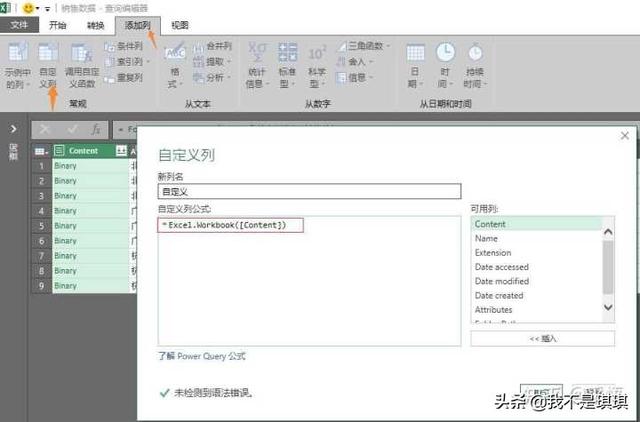Select Extension in available columns list

(x=536, y=253)
